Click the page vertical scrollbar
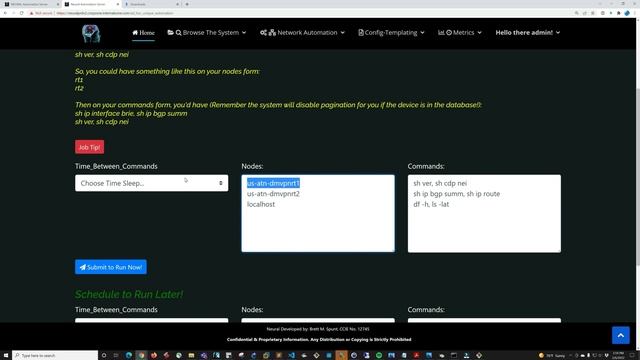This screenshot has width=640, height=360. point(637,176)
